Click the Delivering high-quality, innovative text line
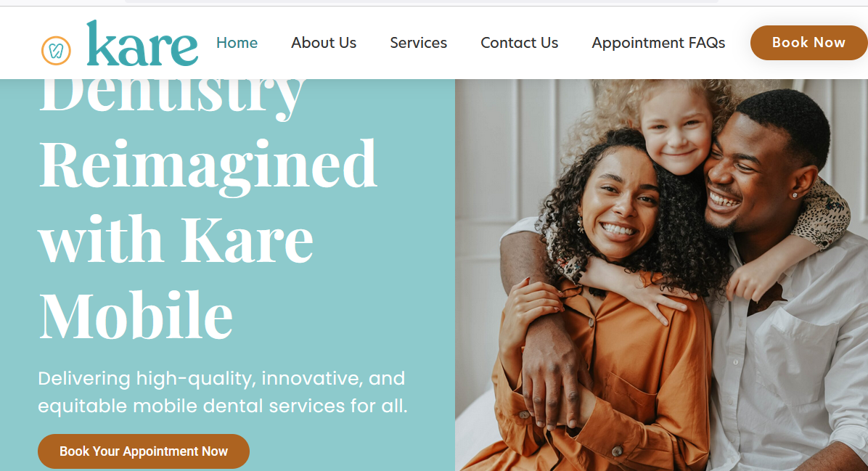This screenshot has height=471, width=868. click(x=221, y=379)
